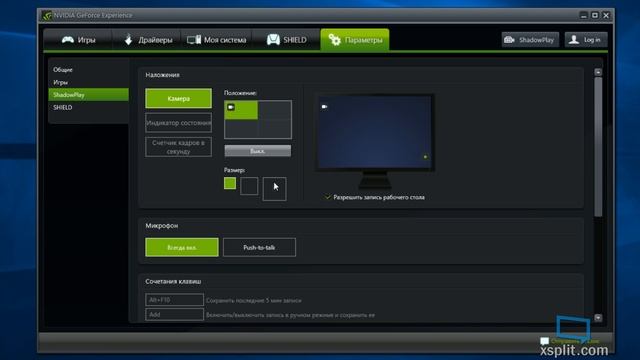Choose the Камера overlay button
This screenshot has height=360, width=640.
click(178, 98)
